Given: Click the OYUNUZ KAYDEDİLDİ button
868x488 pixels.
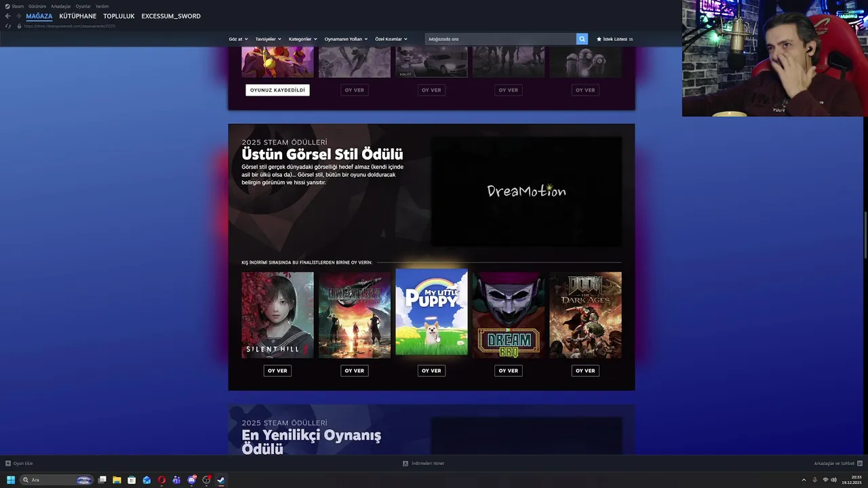Looking at the screenshot, I should point(277,90).
